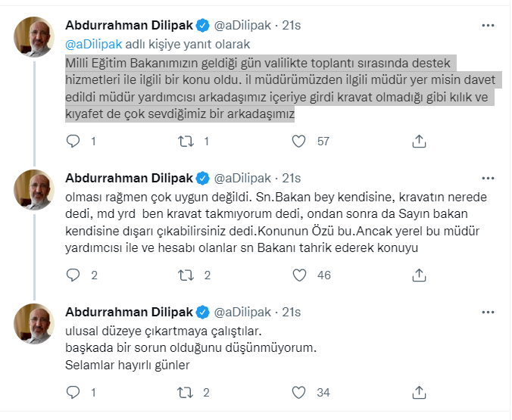
Task: Like the third tweet with 34 likes
Action: 299,392
